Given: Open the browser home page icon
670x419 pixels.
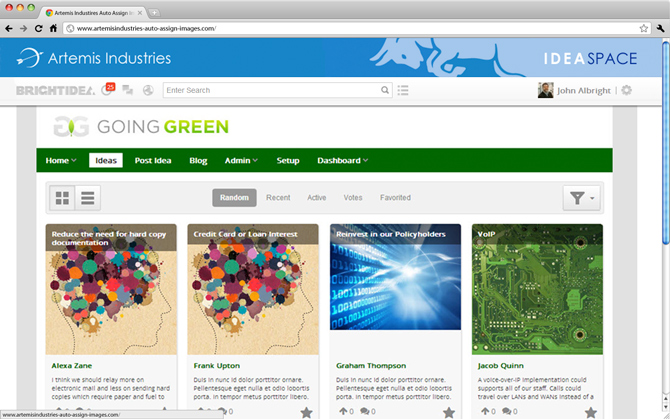Looking at the screenshot, I should 53,28.
